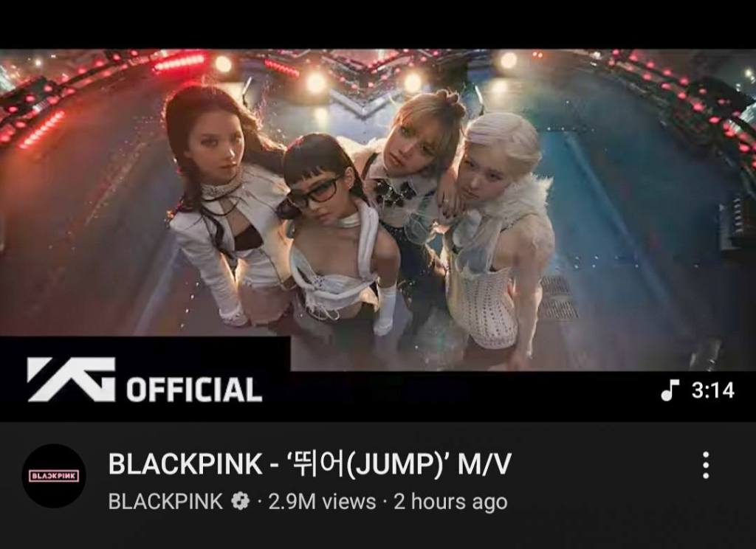The image size is (756, 549).
Task: Open the BLACKPINK channel name link
Action: coord(165,501)
